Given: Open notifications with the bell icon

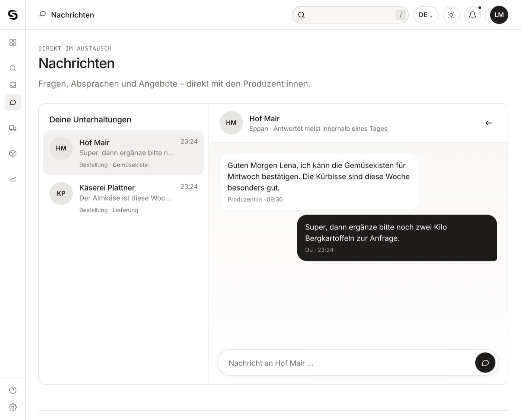Looking at the screenshot, I should [x=473, y=15].
